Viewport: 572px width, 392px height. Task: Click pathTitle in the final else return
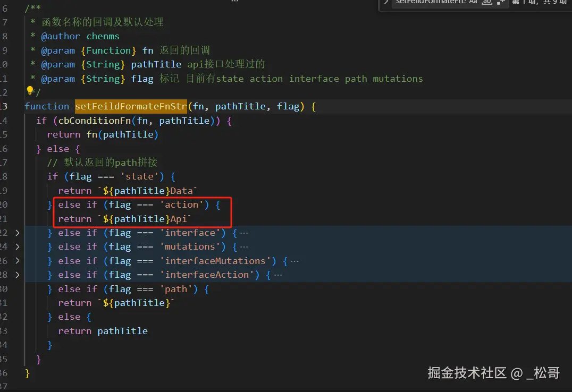122,331
